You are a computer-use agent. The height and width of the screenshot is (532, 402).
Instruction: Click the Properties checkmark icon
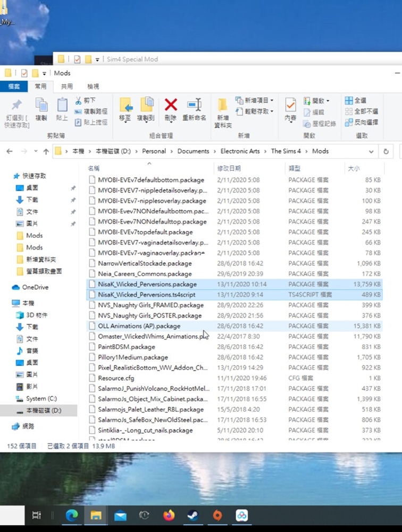(290, 105)
